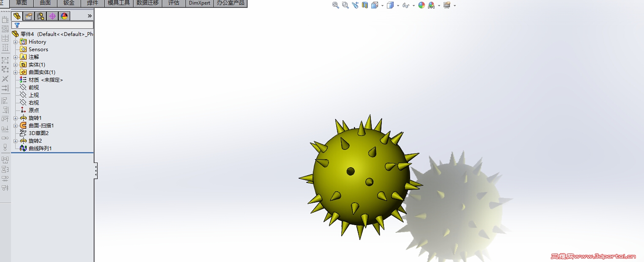Screen dimensions: 644x262
Task: Select the 右视 right plane
Action: 34,103
